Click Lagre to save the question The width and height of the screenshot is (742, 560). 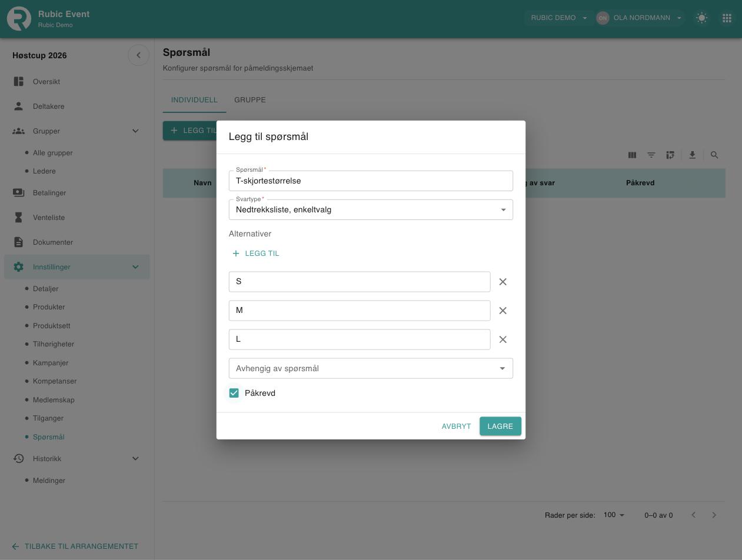point(500,426)
